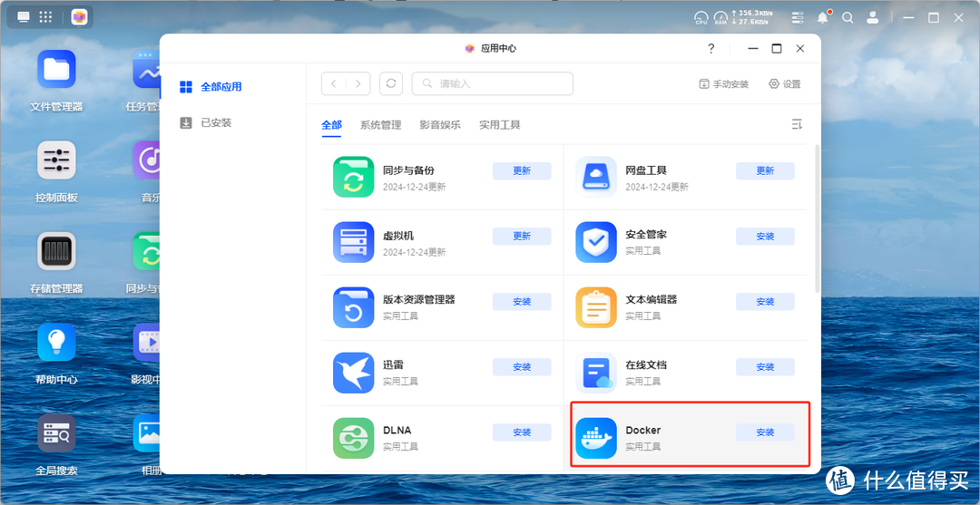Click 安装 for 在线文档
Screen dimensions: 980x505
click(765, 367)
